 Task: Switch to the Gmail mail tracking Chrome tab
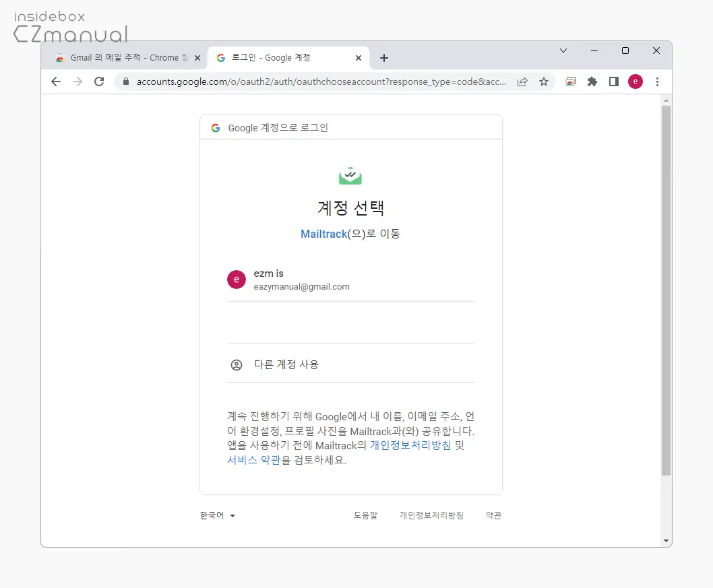pos(126,58)
